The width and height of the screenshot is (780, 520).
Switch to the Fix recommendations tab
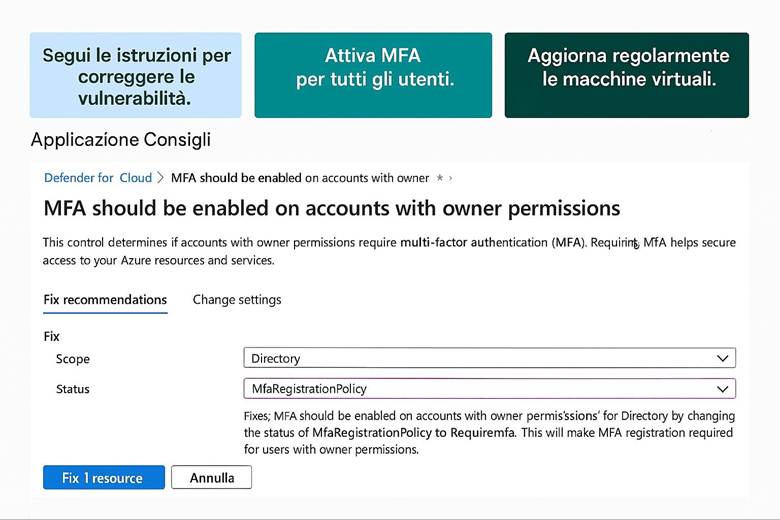(x=105, y=299)
